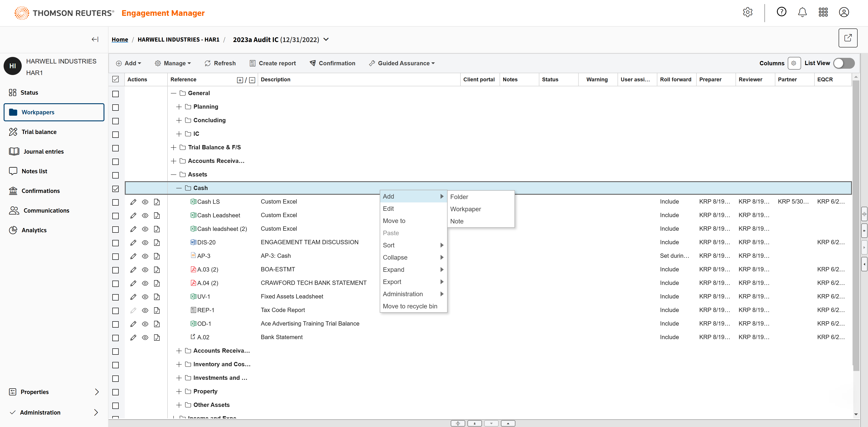868x427 pixels.
Task: Open the Columns settings gear icon
Action: tap(794, 63)
